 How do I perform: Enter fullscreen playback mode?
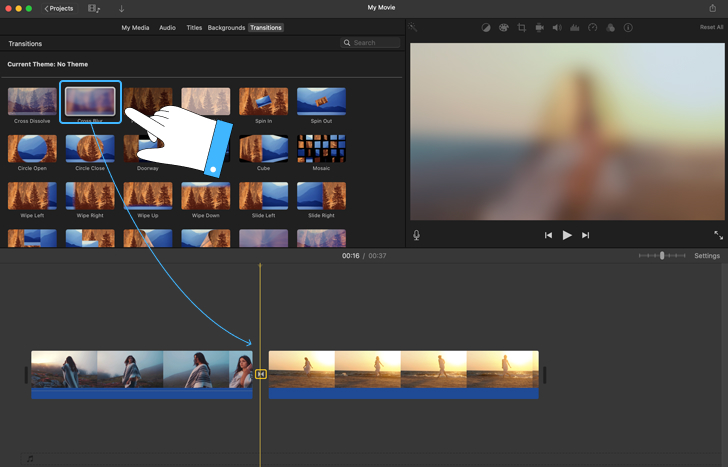[718, 235]
